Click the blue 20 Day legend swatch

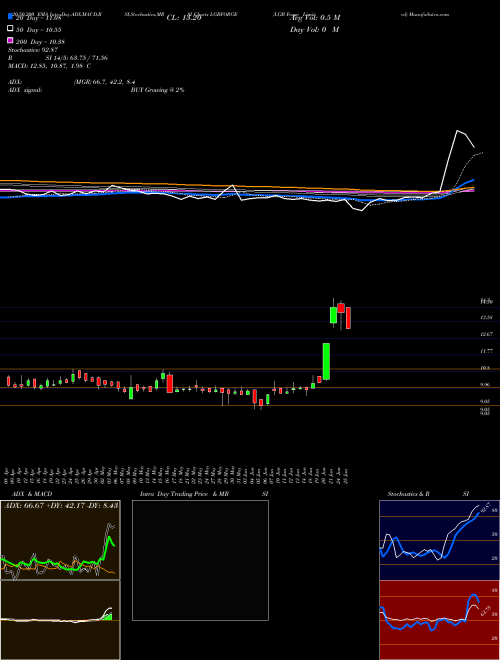click(11, 17)
